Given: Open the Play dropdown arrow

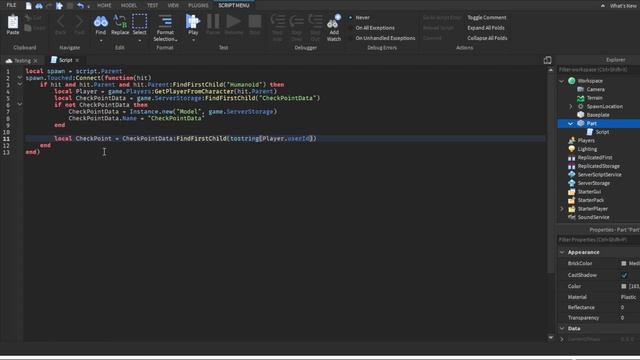Looking at the screenshot, I should [193, 40].
